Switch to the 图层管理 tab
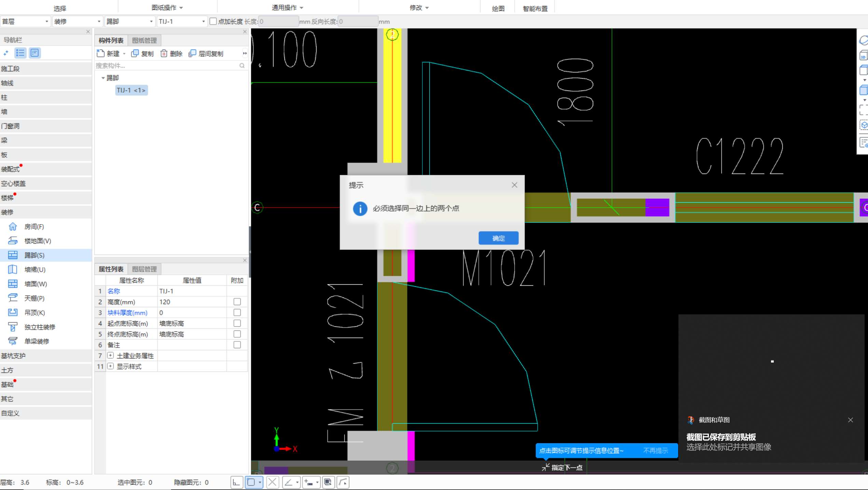Viewport: 868px width, 490px height. [x=144, y=269]
